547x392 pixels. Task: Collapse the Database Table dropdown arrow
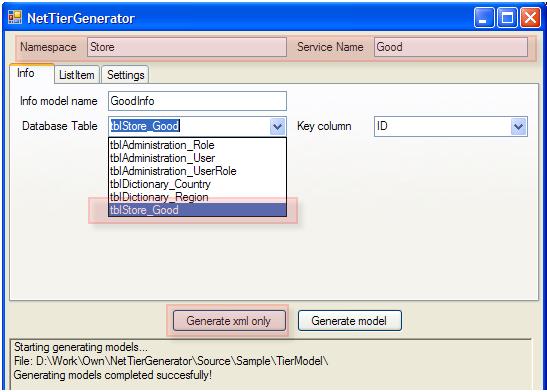point(278,126)
